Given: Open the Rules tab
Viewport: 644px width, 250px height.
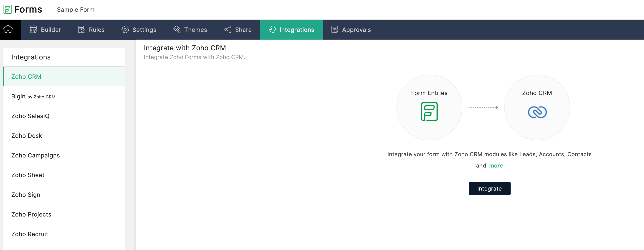Looking at the screenshot, I should pos(91,30).
